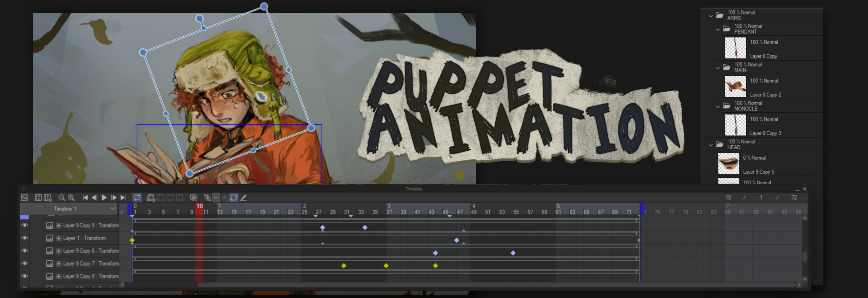Select Layer 8 Copy 2 thumbnail
Screen dimensions: 868x298
[x=735, y=86]
